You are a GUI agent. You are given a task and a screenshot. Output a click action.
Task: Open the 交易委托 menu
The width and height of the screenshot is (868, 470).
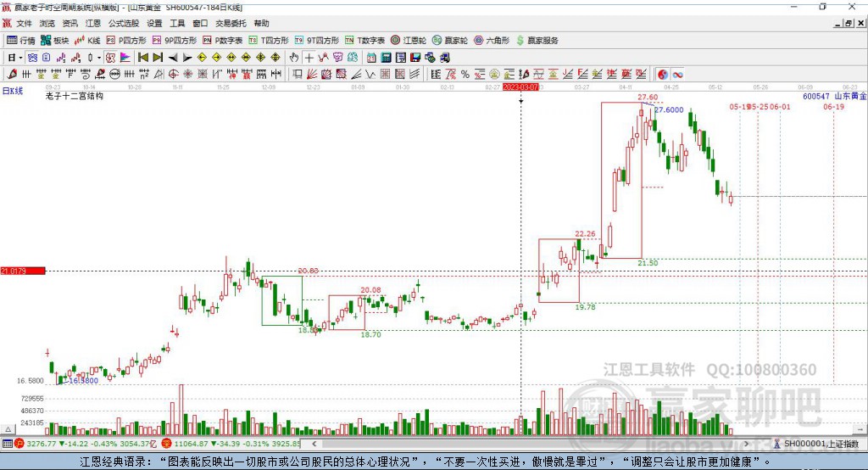tap(231, 23)
